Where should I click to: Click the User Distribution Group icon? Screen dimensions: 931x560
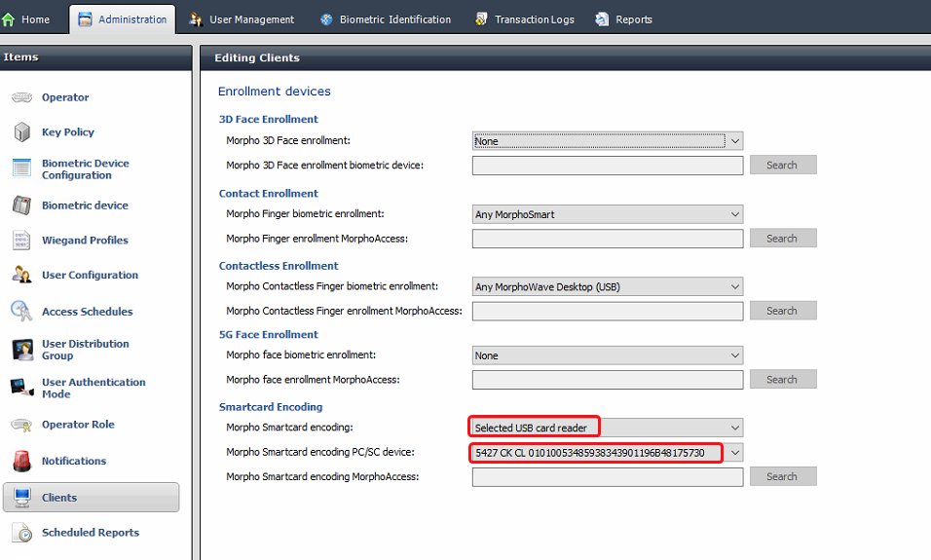[x=22, y=350]
